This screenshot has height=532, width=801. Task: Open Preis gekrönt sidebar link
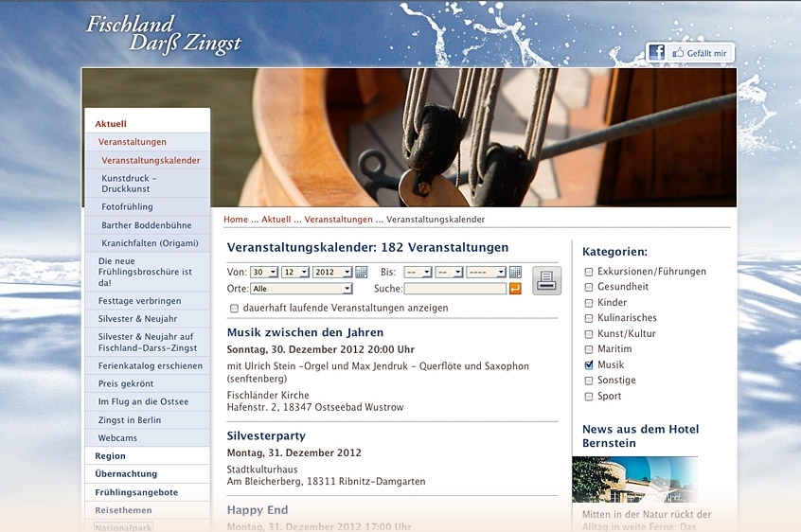(126, 383)
